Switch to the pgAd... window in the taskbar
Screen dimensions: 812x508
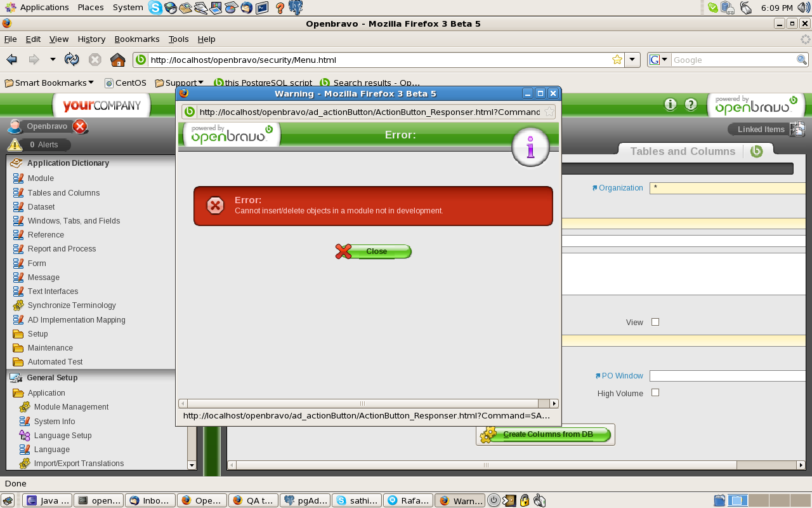pos(305,500)
